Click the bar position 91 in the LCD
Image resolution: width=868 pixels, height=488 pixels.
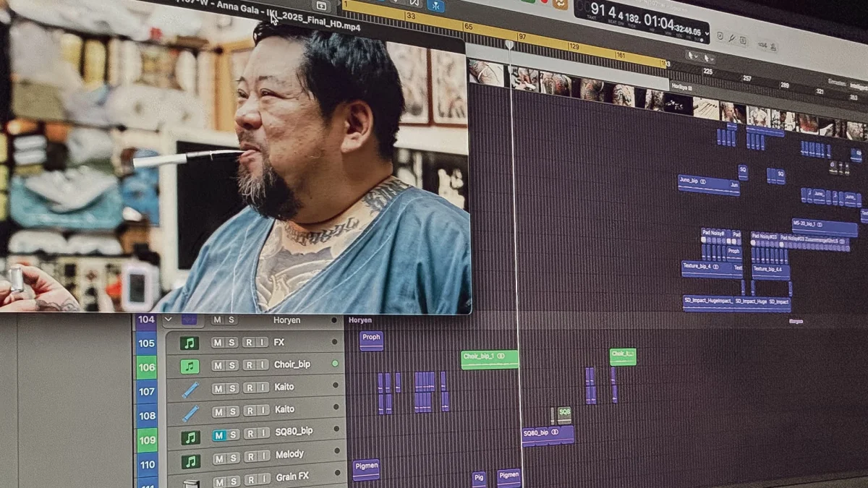[x=598, y=9]
